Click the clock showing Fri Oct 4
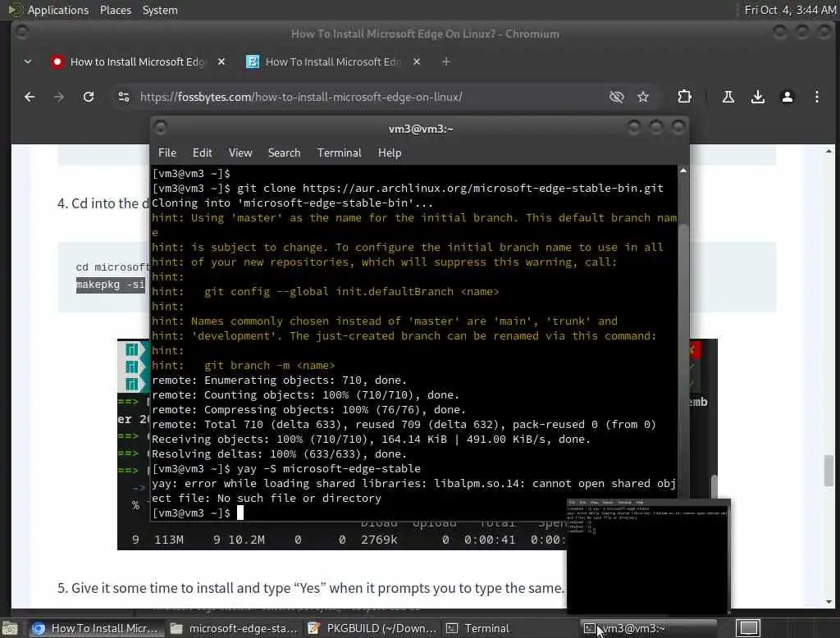The image size is (840, 638). pyautogui.click(x=790, y=10)
